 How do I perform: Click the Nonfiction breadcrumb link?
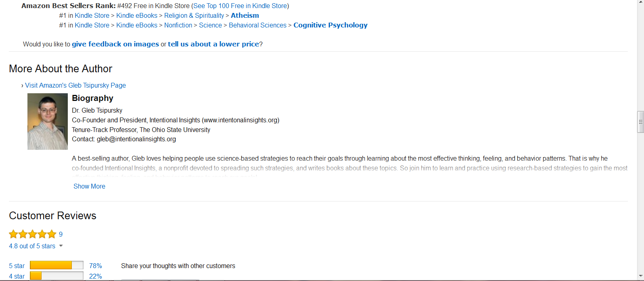178,25
